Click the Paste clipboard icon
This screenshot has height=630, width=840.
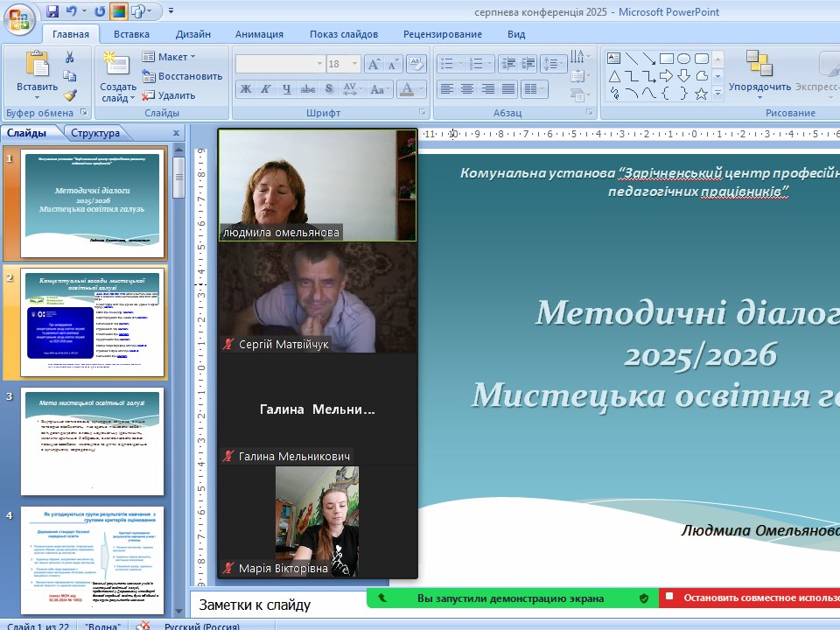[38, 64]
